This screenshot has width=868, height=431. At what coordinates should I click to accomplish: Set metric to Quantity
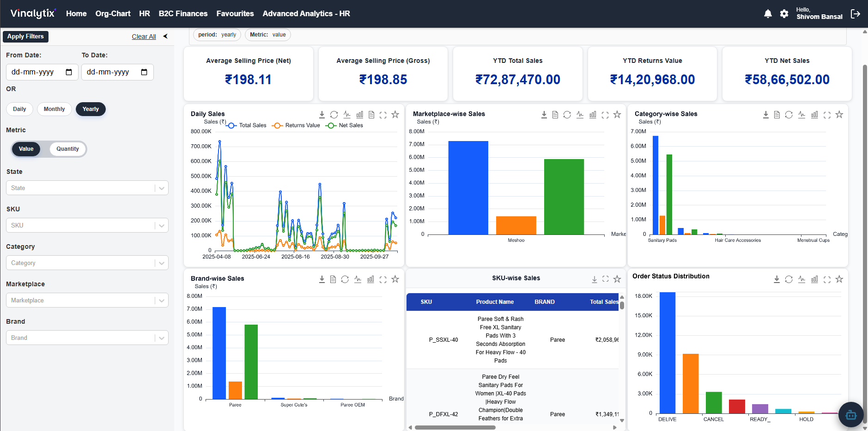click(67, 149)
